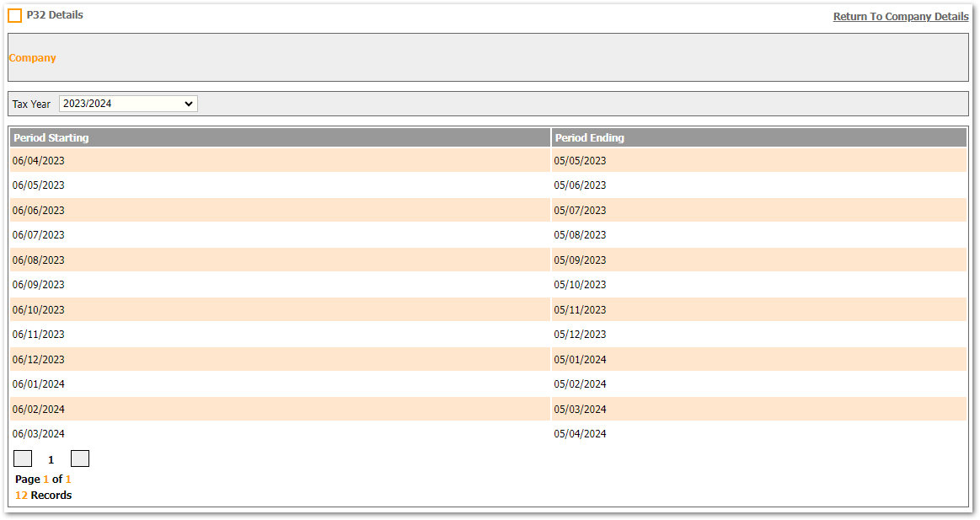This screenshot has width=980, height=520.
Task: Select page number 1 in pager
Action: (51, 460)
